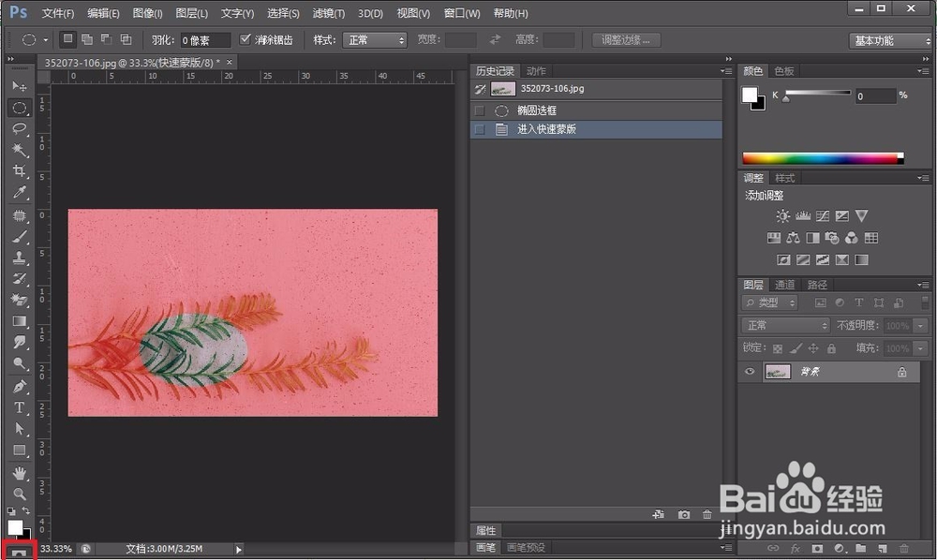
Task: Open the 样式 style dropdown
Action: click(375, 40)
